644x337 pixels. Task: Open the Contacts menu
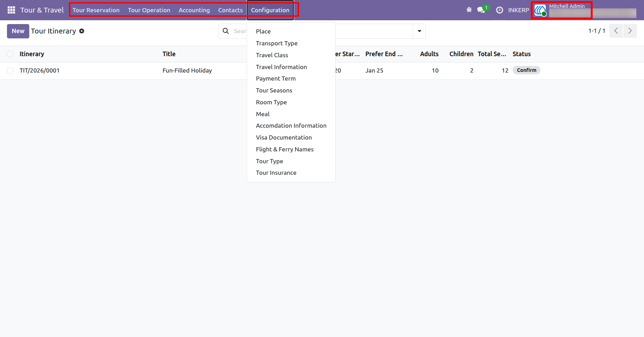[x=230, y=10]
